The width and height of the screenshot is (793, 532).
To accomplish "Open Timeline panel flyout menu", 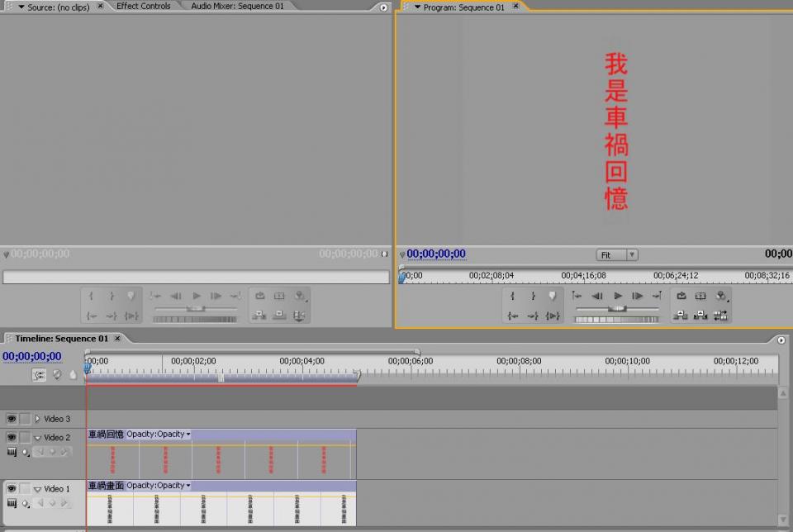I will (781, 340).
